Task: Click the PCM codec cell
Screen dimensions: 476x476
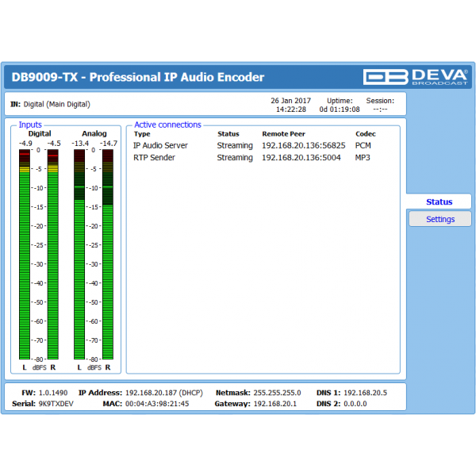Action: pos(363,146)
